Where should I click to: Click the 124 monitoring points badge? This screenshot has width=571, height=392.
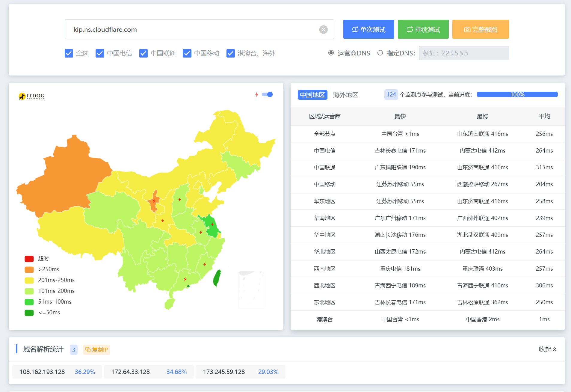[391, 95]
